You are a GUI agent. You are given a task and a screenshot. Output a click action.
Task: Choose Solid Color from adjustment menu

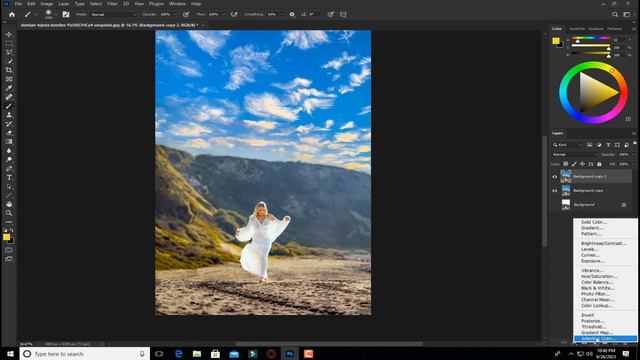[594, 222]
